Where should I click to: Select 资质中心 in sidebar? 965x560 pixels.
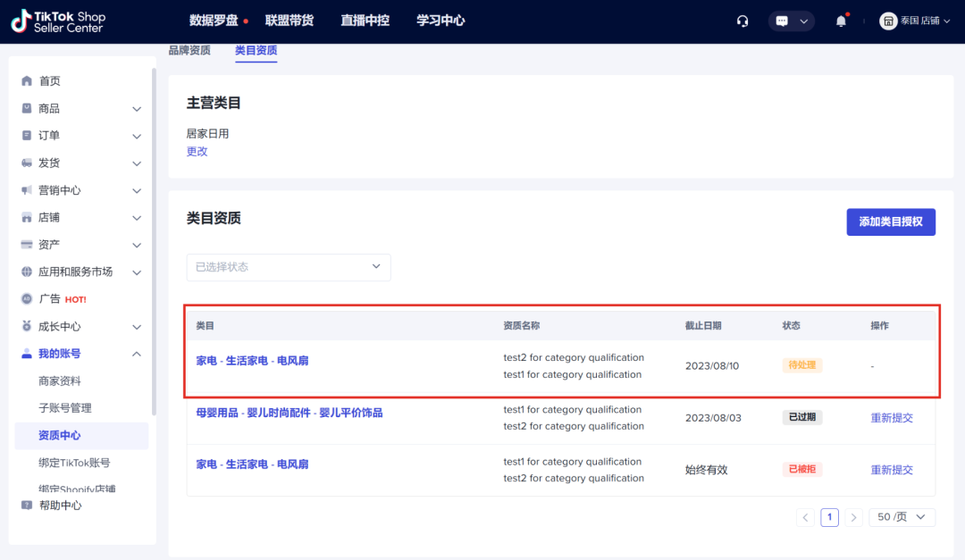(81, 436)
